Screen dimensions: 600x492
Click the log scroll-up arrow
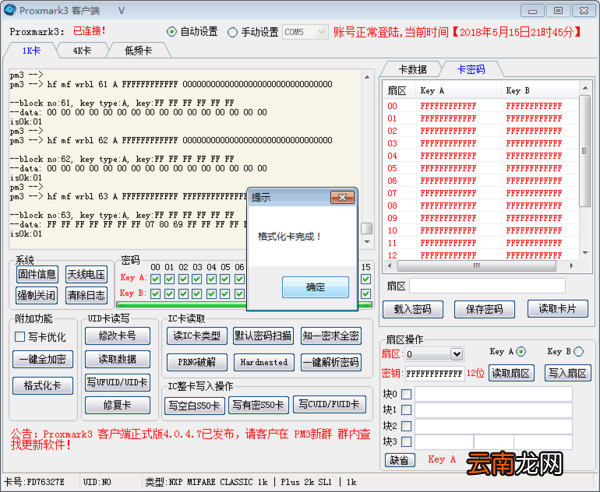[367, 77]
